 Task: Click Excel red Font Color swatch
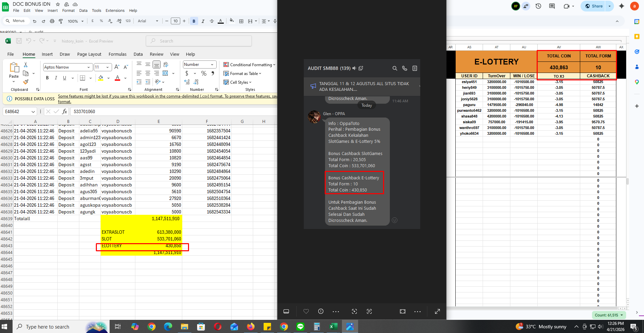click(117, 78)
